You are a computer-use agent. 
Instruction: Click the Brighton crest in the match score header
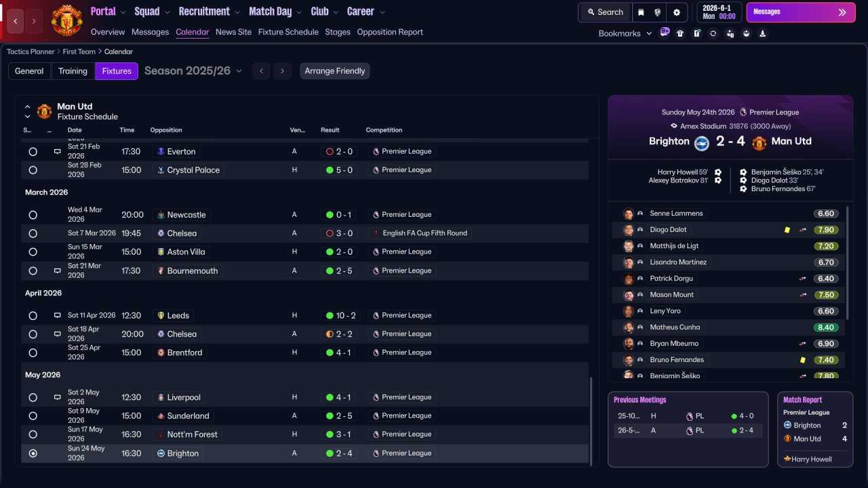[701, 142]
